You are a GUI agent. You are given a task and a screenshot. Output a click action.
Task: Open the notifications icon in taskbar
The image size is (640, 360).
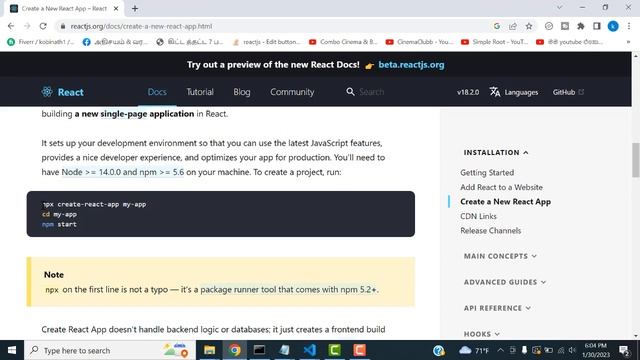[624, 350]
